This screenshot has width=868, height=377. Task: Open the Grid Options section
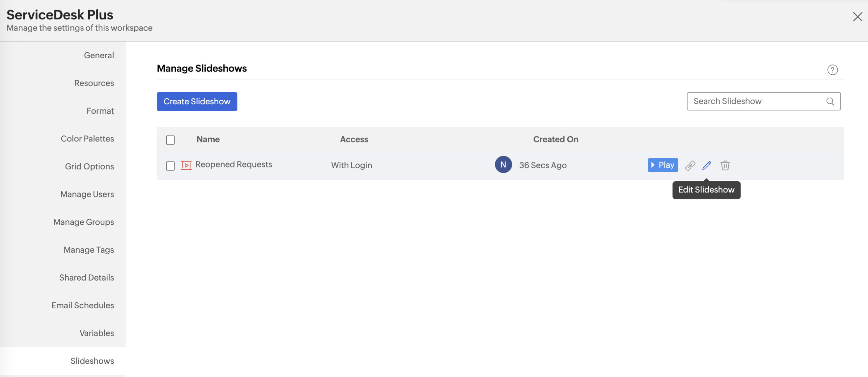[89, 166]
